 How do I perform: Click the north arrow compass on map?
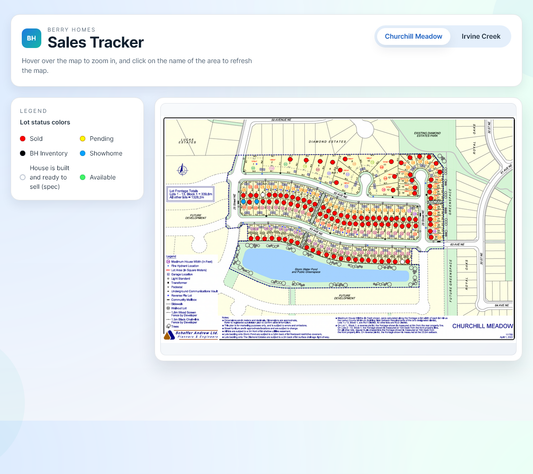pyautogui.click(x=183, y=169)
